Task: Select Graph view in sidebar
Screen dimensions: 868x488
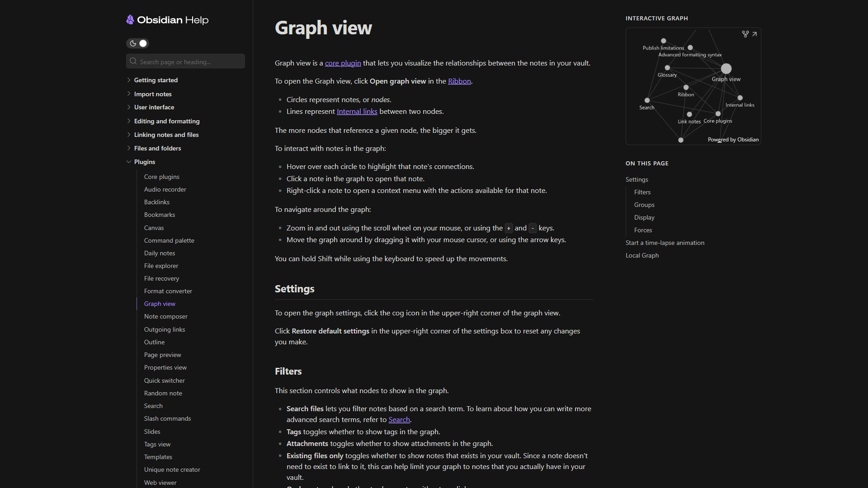Action: click(160, 304)
